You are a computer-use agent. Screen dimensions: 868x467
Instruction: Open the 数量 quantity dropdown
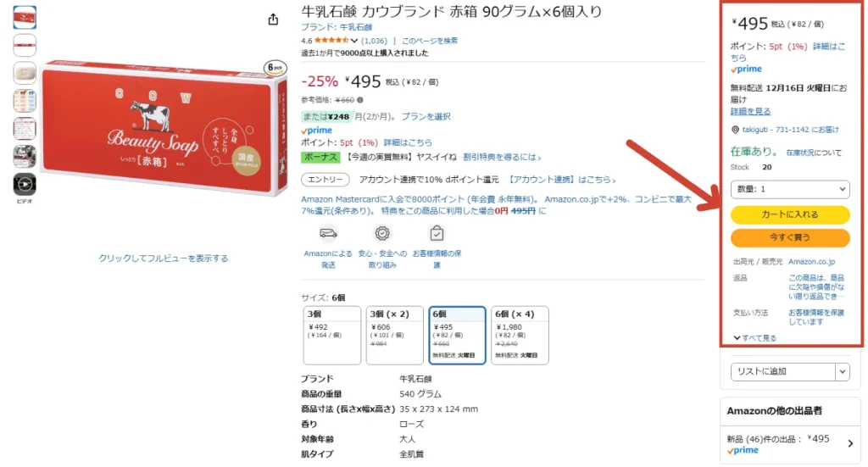coord(790,189)
